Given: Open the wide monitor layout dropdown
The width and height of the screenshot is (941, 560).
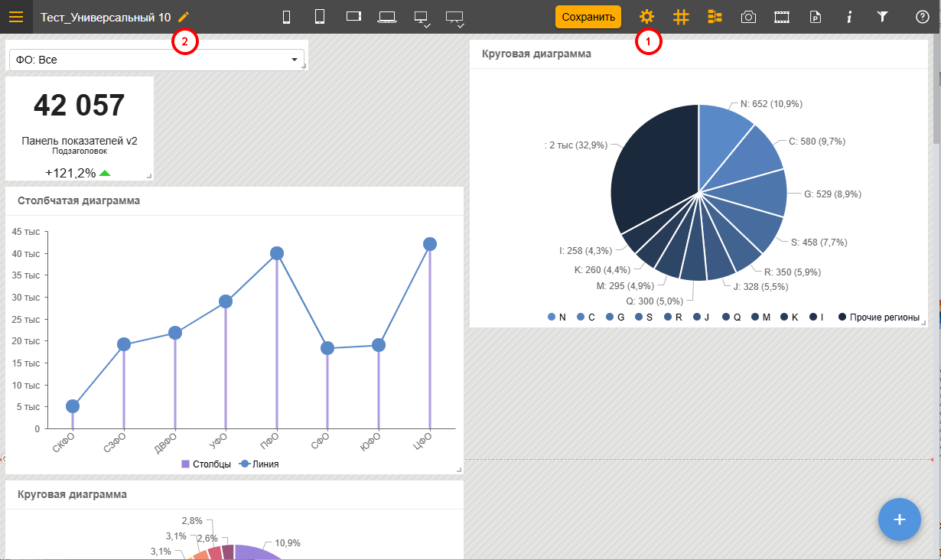Looking at the screenshot, I should pos(454,18).
